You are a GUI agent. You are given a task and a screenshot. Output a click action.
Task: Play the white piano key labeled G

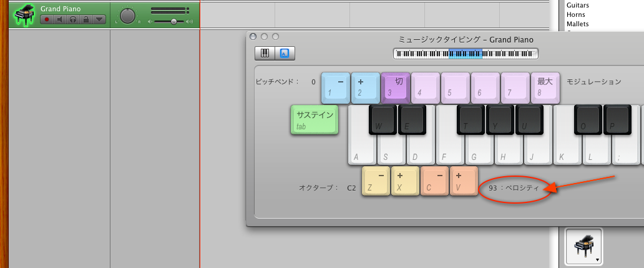click(480, 150)
